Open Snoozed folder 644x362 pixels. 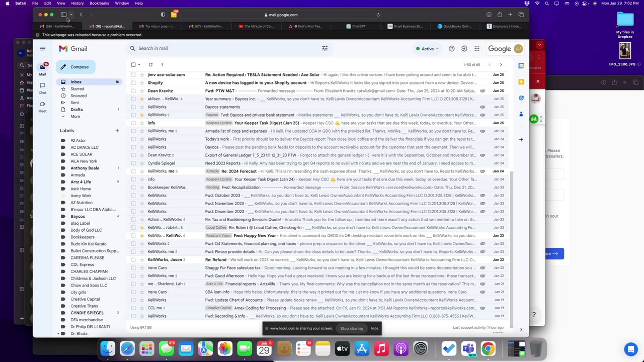(x=78, y=96)
